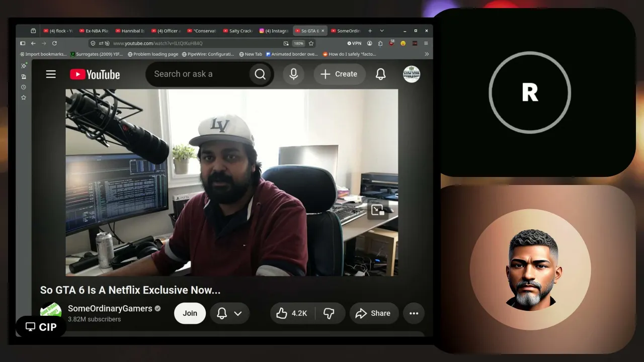Reload the current YouTube page
Screen dimensions: 644x362
coord(54,43)
